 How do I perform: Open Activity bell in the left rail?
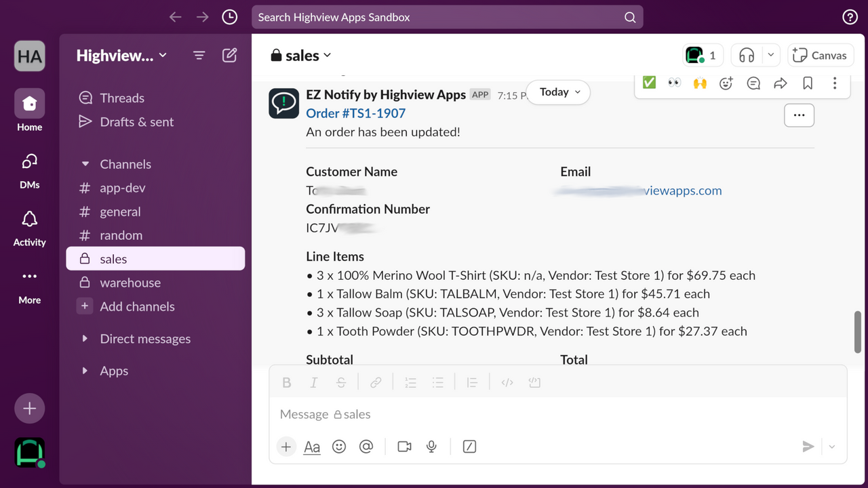click(30, 227)
